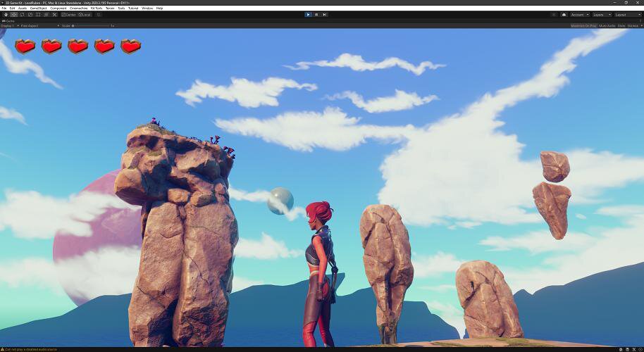Toggle pivot Center handle position
The width and height of the screenshot is (644, 352).
(x=68, y=14)
